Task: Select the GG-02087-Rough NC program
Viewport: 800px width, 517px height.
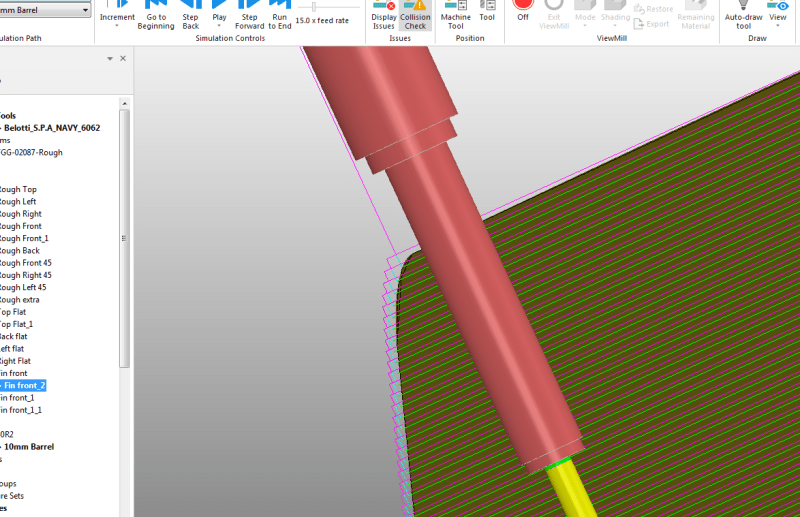Action: coord(31,152)
